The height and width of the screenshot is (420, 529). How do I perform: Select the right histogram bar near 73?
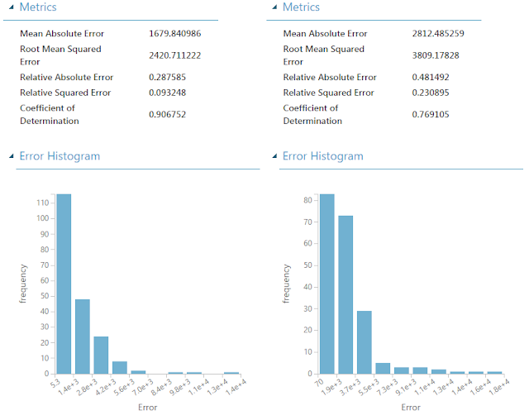346,294
